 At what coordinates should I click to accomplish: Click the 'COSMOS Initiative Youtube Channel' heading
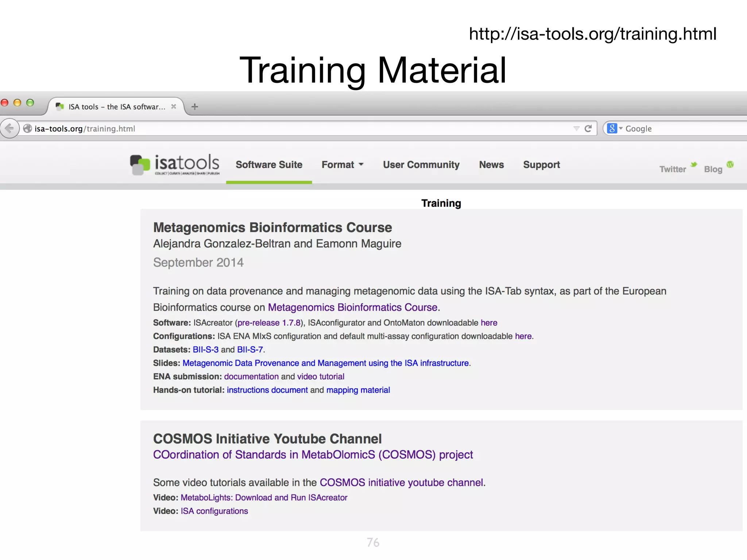267,439
